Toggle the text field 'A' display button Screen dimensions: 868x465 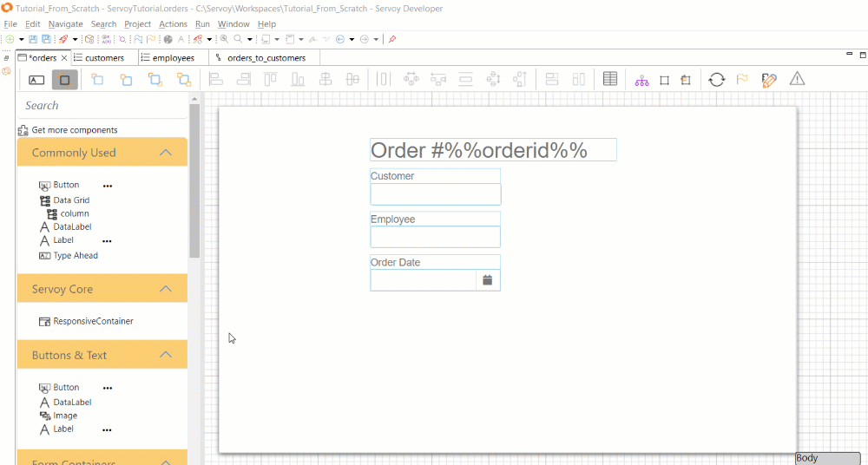coord(36,80)
